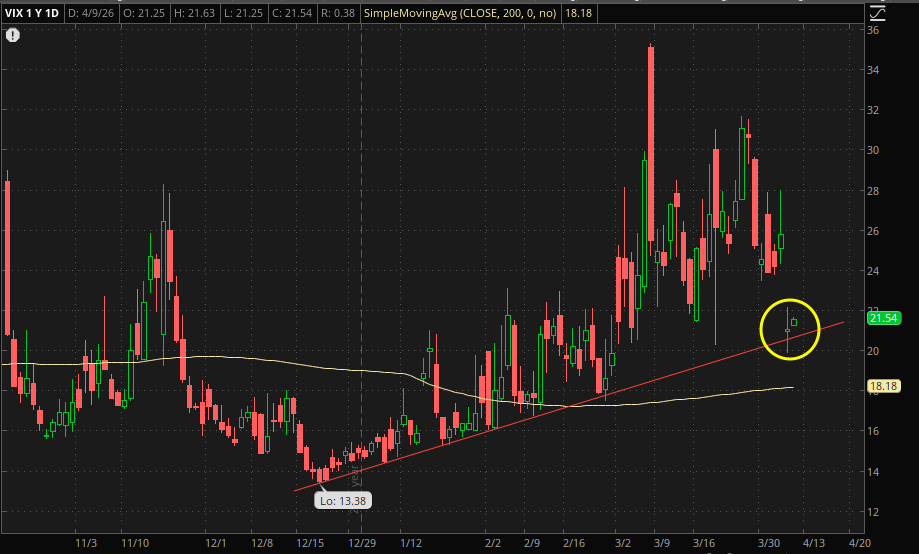This screenshot has height=554, width=919.
Task: Click the 18.18 moving average axis label
Action: pyautogui.click(x=883, y=386)
